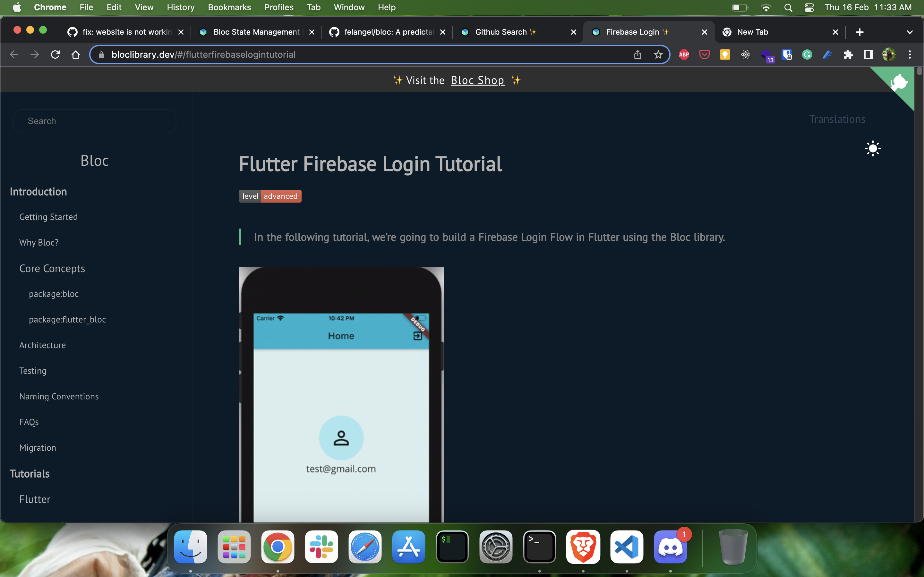
Task: Toggle the light/dark theme sun icon
Action: 873,148
